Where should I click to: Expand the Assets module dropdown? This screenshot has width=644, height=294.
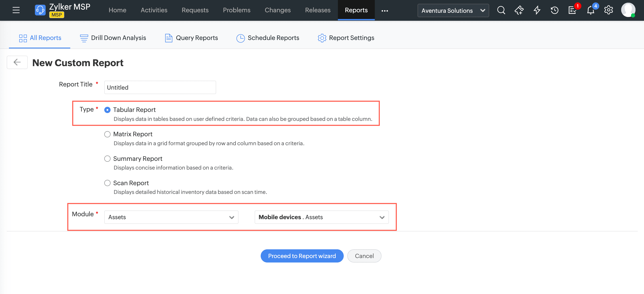(x=171, y=217)
